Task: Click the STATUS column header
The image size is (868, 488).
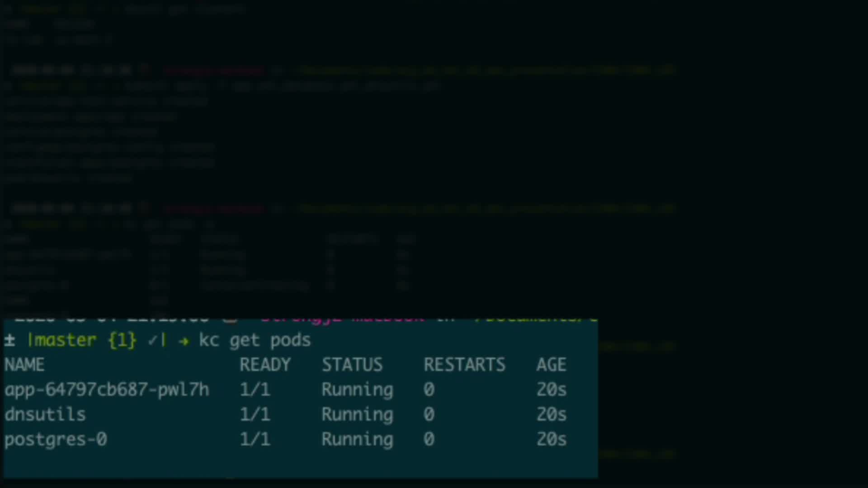Action: coord(352,365)
